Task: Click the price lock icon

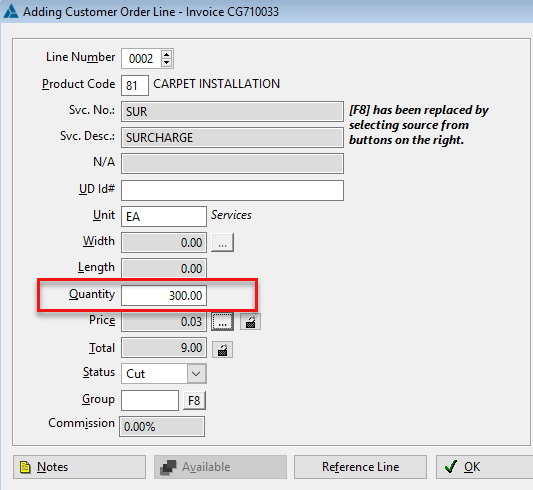Action: pyautogui.click(x=251, y=322)
